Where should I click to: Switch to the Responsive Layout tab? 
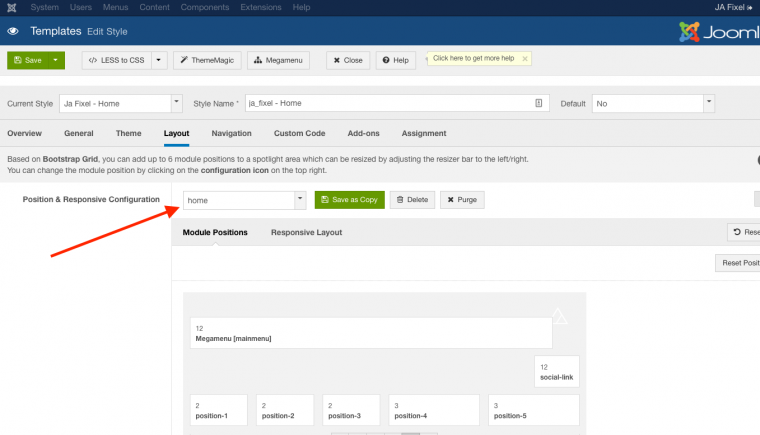tap(306, 232)
